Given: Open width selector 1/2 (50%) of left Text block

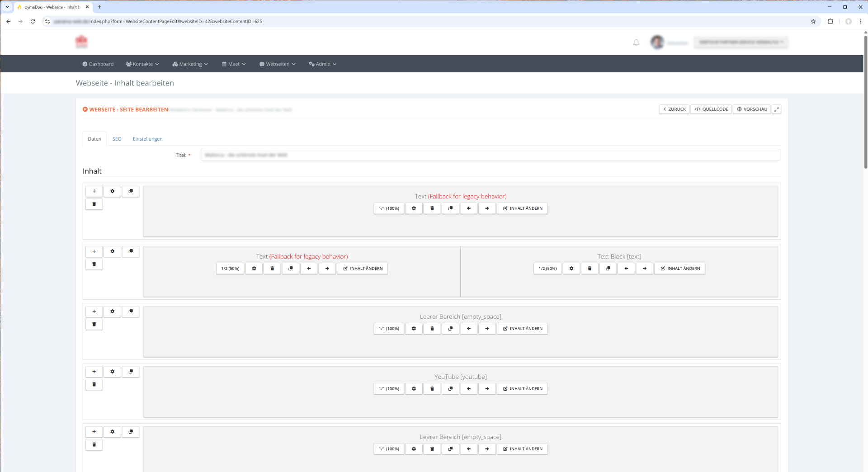Looking at the screenshot, I should [x=230, y=269].
